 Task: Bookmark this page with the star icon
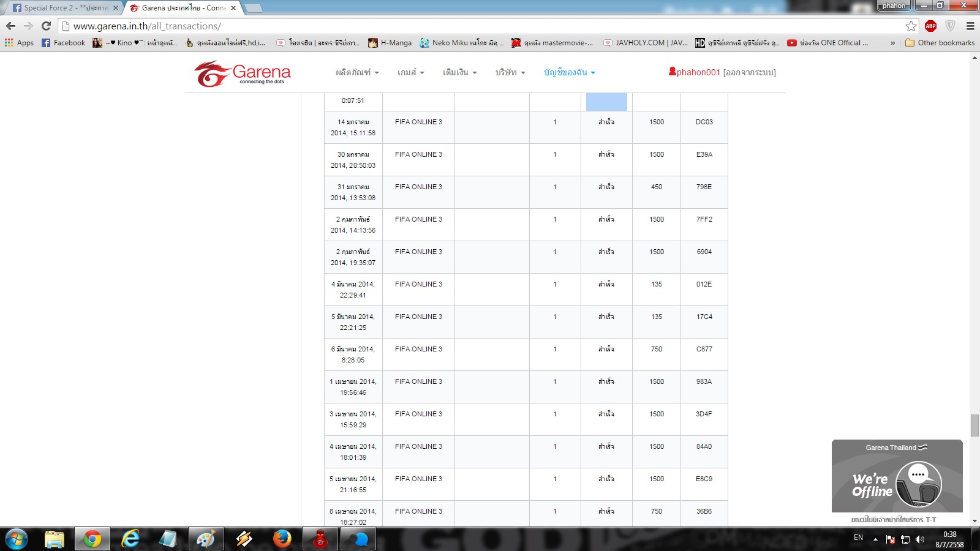pos(911,26)
